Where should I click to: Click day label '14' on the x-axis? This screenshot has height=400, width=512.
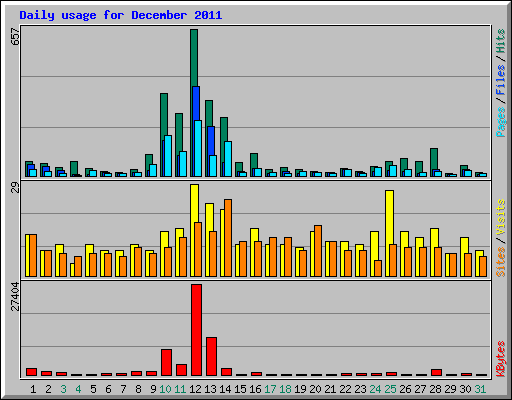[225, 389]
